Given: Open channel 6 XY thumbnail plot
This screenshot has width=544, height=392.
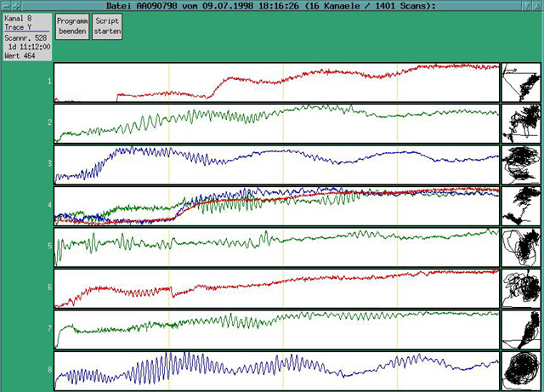Looking at the screenshot, I should [521, 288].
